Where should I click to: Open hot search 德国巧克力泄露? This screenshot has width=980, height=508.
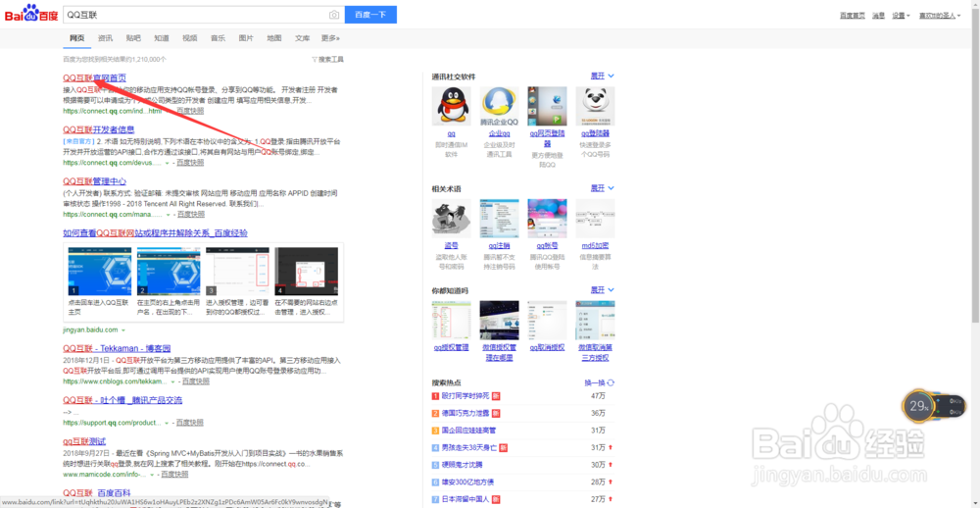pyautogui.click(x=466, y=414)
